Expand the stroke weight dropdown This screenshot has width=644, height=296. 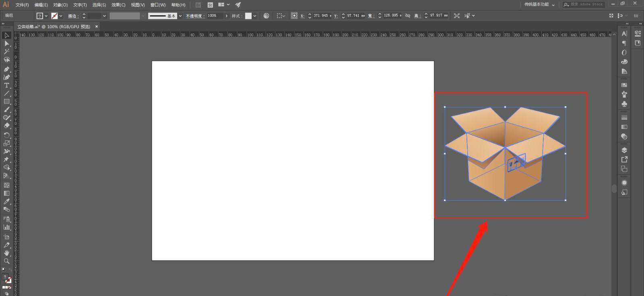pyautogui.click(x=104, y=16)
